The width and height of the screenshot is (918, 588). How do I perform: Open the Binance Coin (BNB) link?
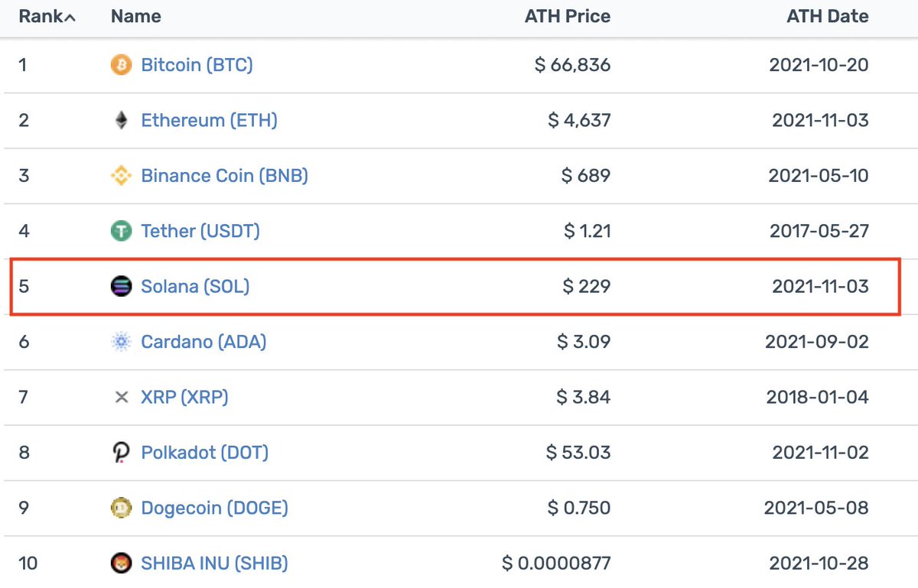click(x=224, y=176)
